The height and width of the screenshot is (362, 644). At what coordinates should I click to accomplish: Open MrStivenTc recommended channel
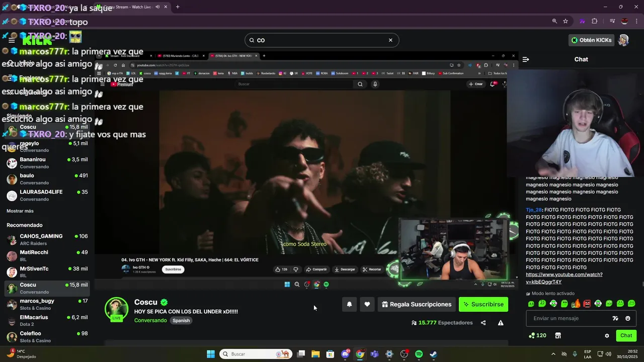coord(47,272)
